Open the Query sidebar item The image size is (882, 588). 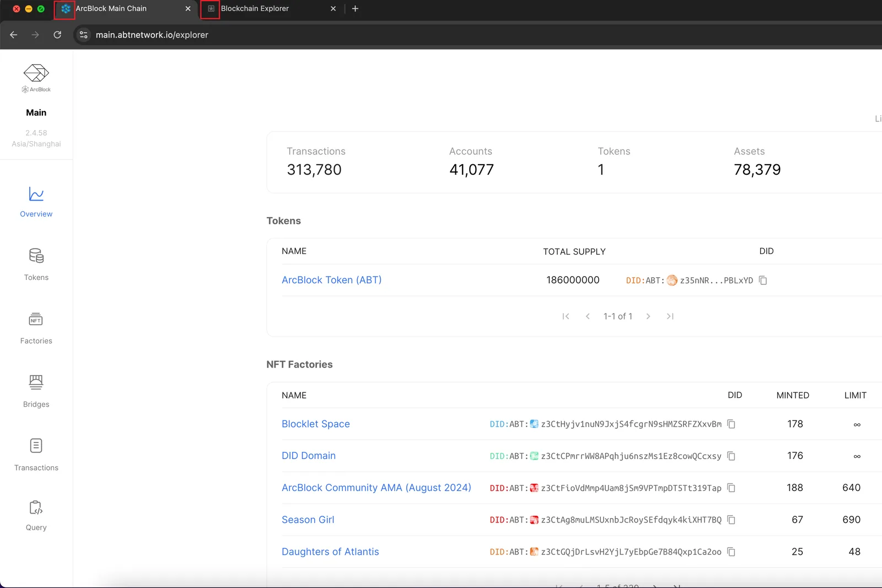(36, 516)
